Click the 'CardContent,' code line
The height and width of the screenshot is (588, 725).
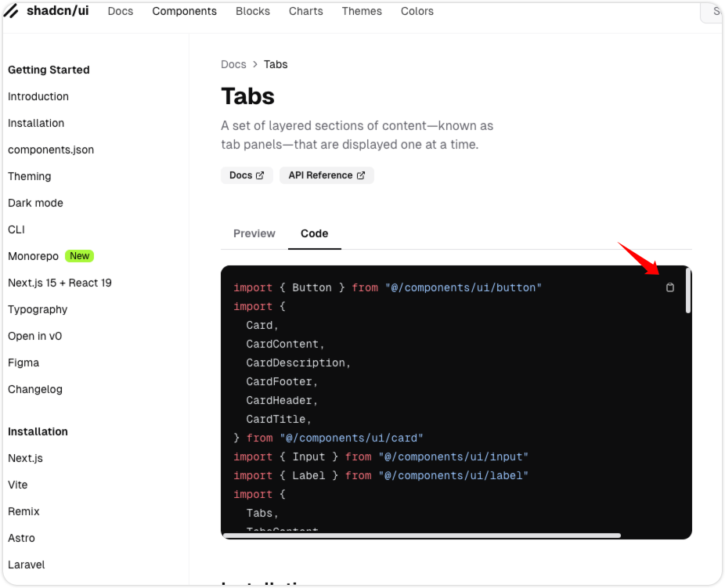(x=285, y=344)
